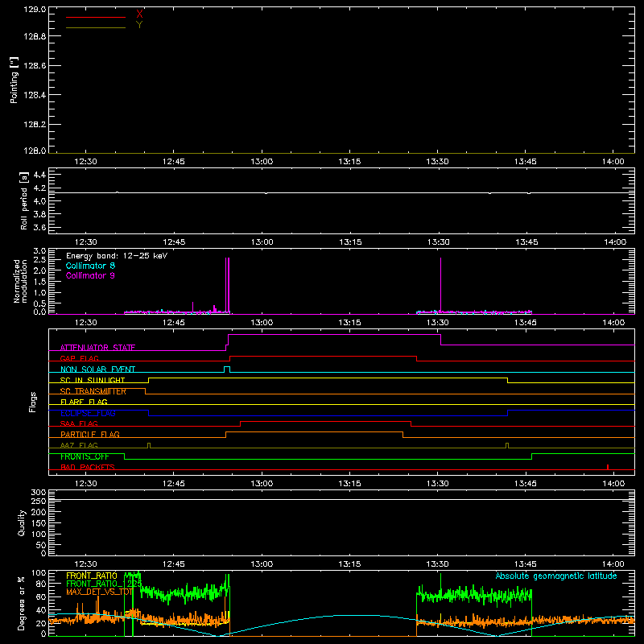Click the 'Degrees or %' axis title

22,603
